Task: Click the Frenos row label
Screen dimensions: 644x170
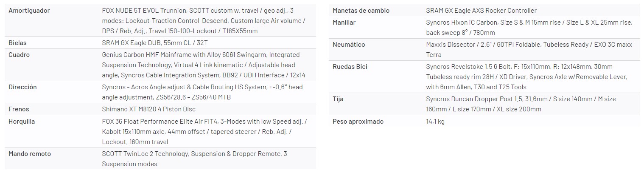Action: 19,109
